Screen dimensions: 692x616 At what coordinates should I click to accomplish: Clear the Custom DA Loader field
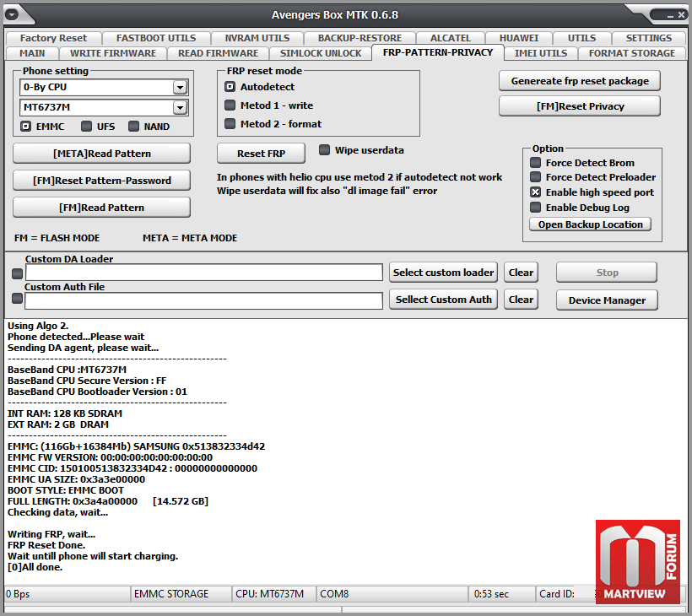point(521,273)
